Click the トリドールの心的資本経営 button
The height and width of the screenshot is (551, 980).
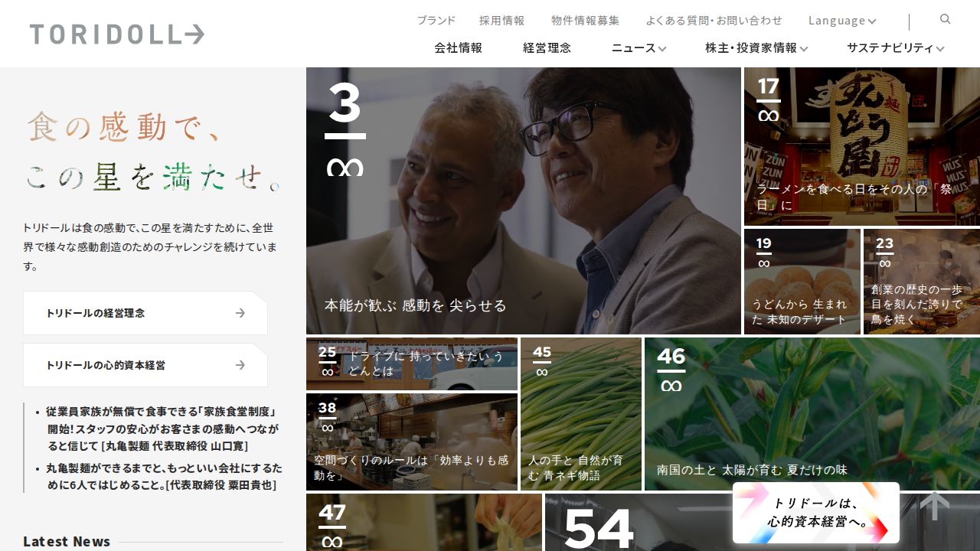[145, 365]
